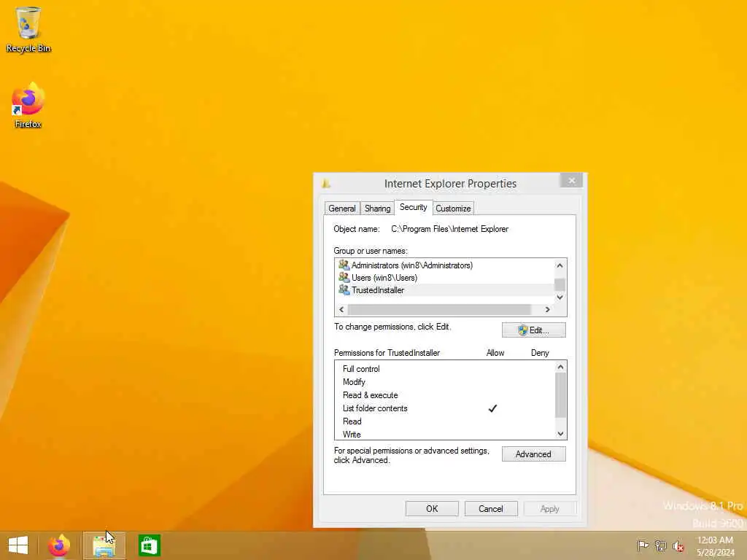This screenshot has width=747, height=560.
Task: Open File Explorer from the taskbar
Action: click(x=104, y=545)
